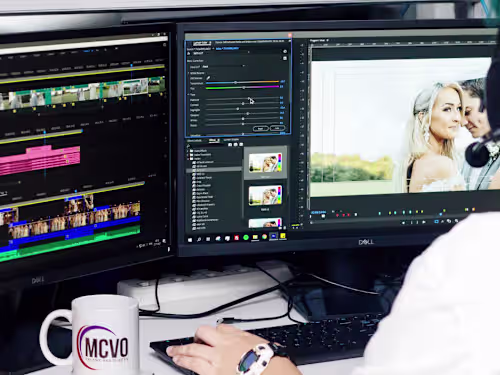
Task: Expand the top folder in effects tree
Action: tap(187, 151)
